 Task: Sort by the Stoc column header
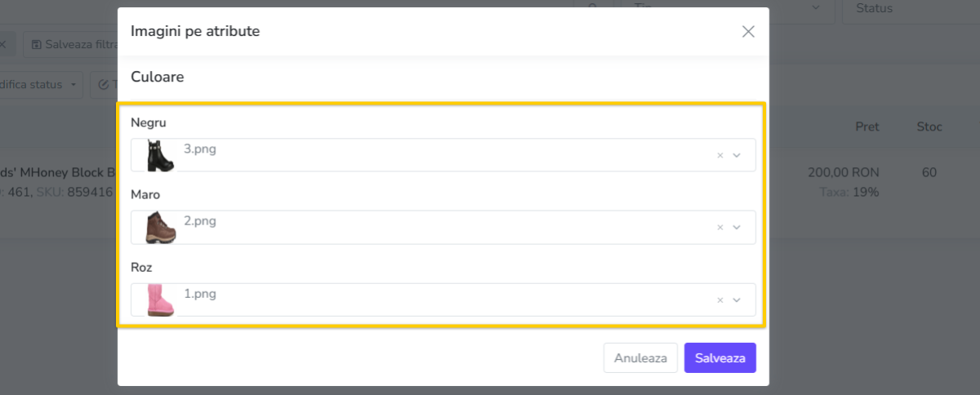pos(929,126)
